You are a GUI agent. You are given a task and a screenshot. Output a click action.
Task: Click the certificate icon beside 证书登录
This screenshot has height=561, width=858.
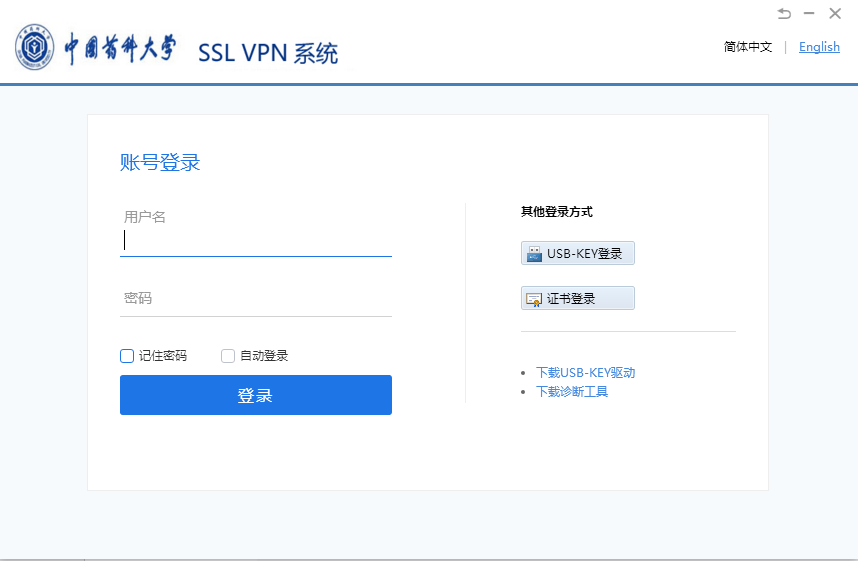[534, 298]
